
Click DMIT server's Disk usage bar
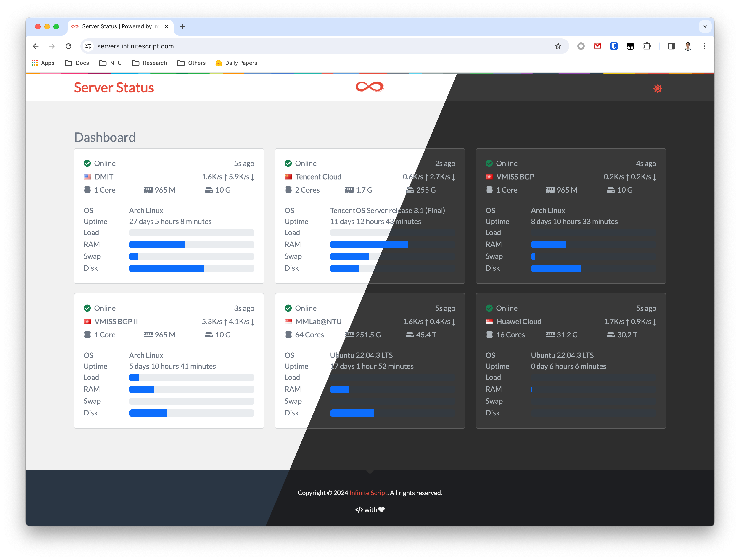pos(191,268)
